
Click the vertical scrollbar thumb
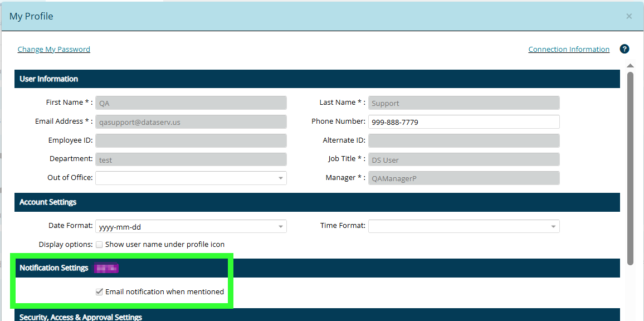tap(631, 167)
